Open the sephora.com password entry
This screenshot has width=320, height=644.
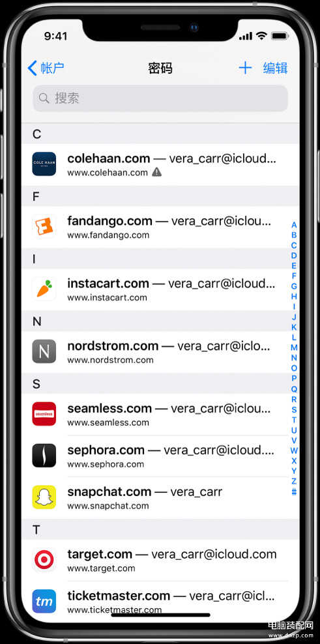[x=160, y=456]
